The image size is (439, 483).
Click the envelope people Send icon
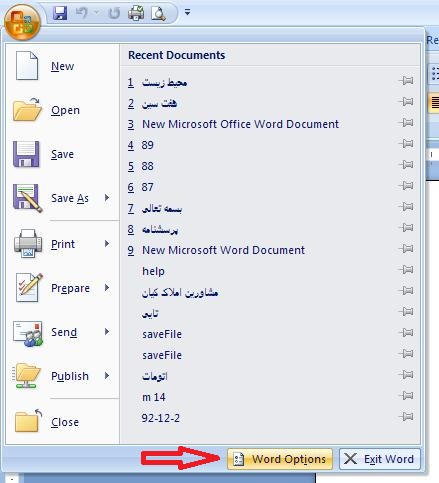pyautogui.click(x=28, y=334)
